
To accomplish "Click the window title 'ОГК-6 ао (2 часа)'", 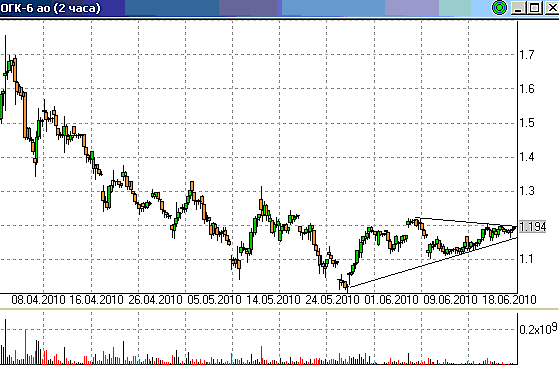I will click(x=50, y=8).
